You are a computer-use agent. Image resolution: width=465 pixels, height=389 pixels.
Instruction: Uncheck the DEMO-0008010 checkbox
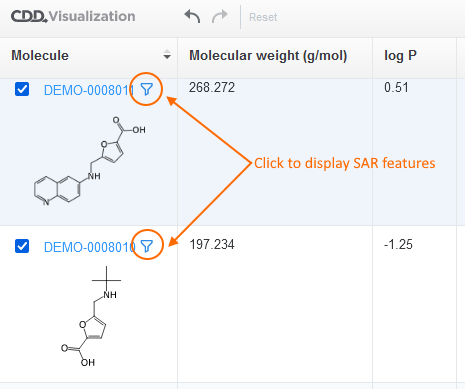coord(22,246)
